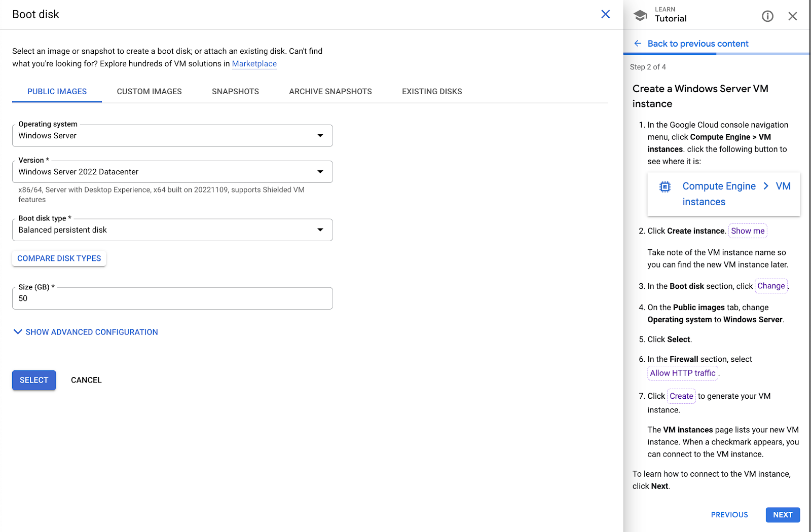Open the tutorial info icon
This screenshot has width=811, height=532.
click(767, 16)
